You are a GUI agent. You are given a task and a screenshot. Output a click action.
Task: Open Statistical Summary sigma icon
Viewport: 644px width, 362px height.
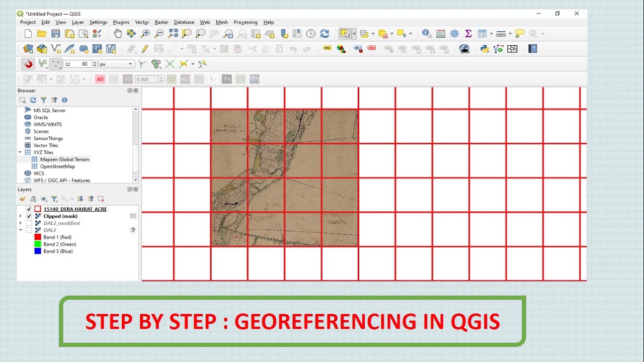pyautogui.click(x=468, y=34)
